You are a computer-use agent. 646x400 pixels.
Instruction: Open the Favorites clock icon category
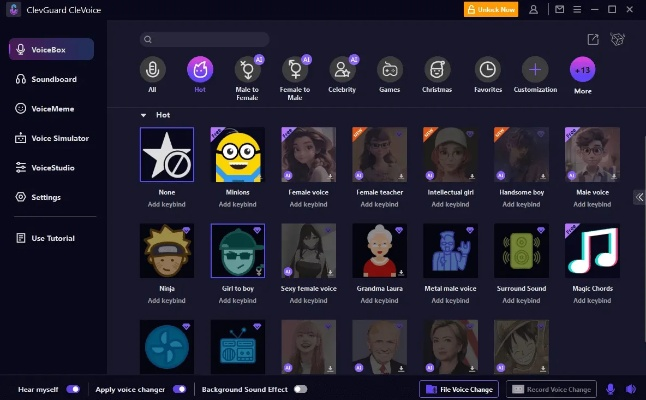click(487, 70)
